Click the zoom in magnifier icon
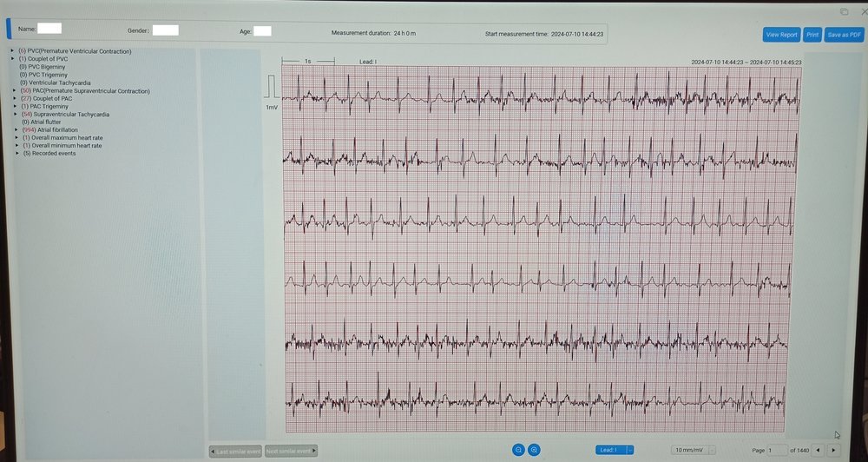868x462 pixels. [534, 450]
